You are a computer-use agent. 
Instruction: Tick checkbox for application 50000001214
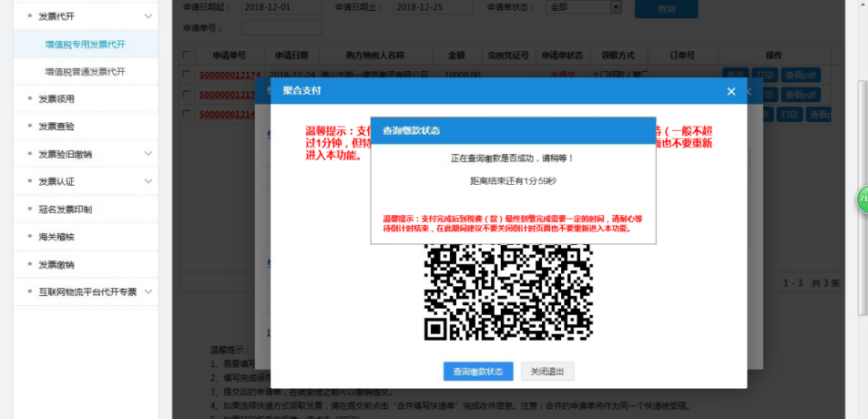[187, 114]
